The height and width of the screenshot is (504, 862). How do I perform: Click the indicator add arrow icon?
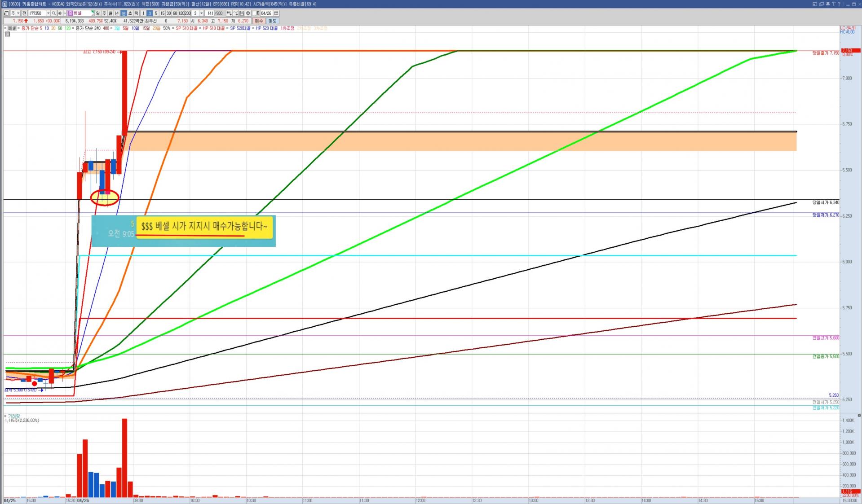pos(235,13)
